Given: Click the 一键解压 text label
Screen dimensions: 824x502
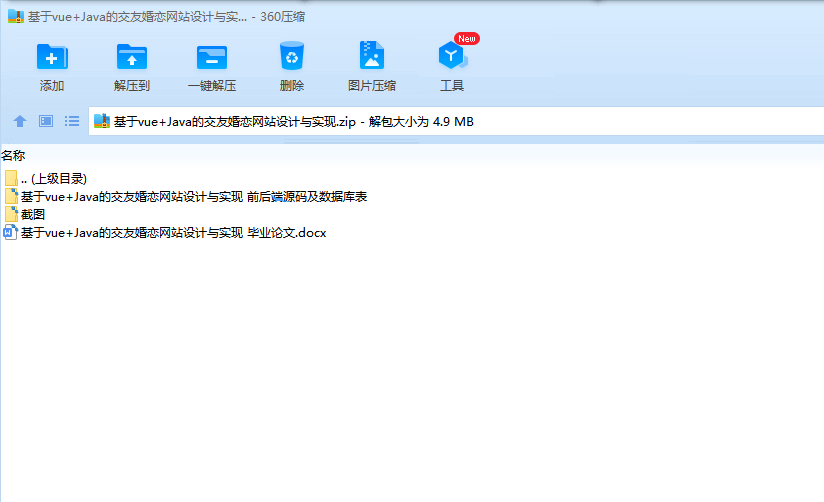Looking at the screenshot, I should tap(212, 86).
